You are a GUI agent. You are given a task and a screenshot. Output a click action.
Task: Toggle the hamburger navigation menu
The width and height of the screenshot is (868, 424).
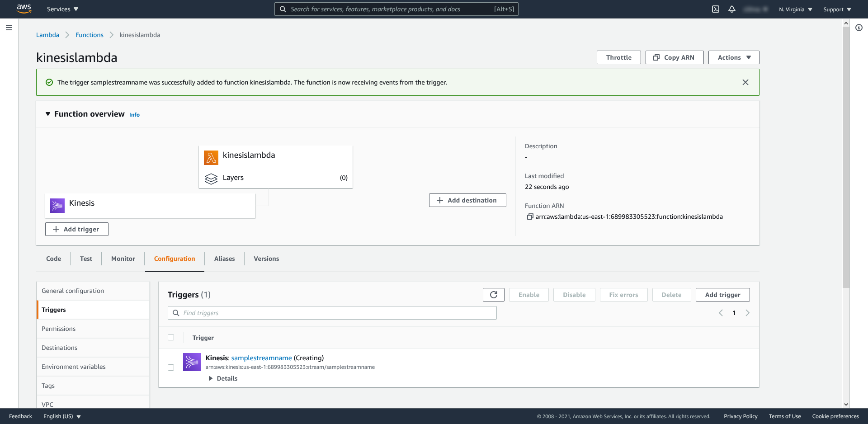[9, 28]
